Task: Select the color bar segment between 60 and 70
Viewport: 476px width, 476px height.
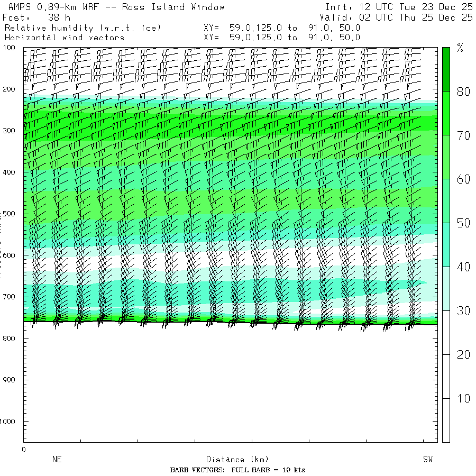Action: [x=446, y=157]
